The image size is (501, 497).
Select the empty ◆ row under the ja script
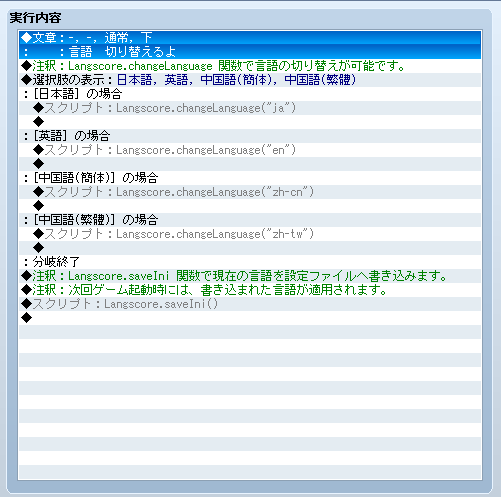(250, 122)
